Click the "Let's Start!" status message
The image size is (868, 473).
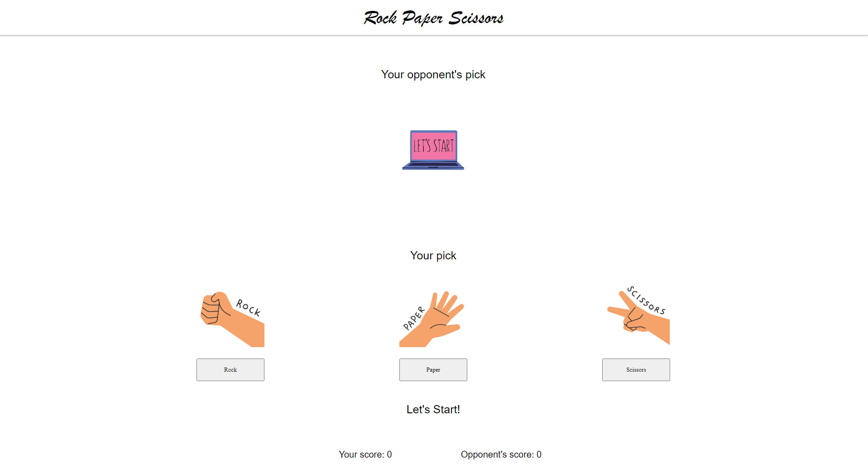point(433,410)
